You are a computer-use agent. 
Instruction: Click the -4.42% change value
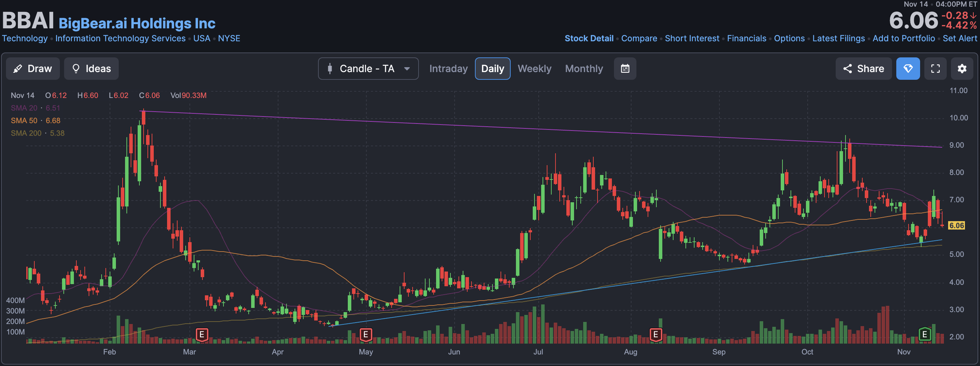click(x=959, y=26)
